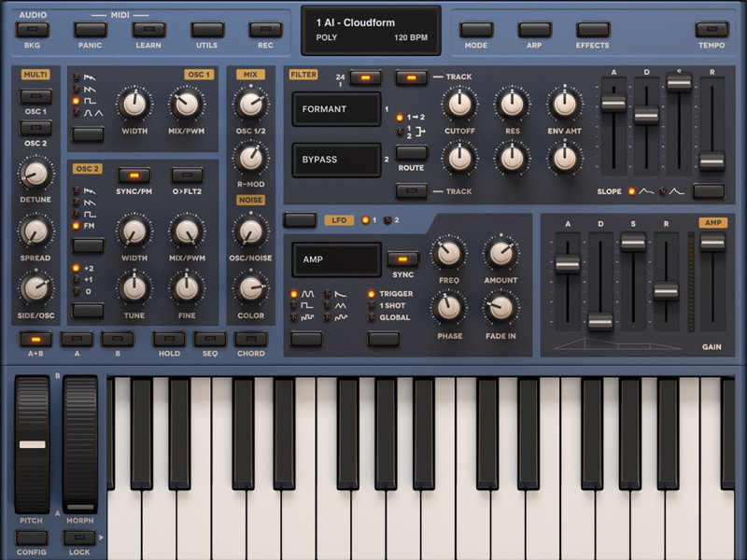Click the AMP GAIN slider handle
This screenshot has height=560, width=747.
tap(712, 242)
